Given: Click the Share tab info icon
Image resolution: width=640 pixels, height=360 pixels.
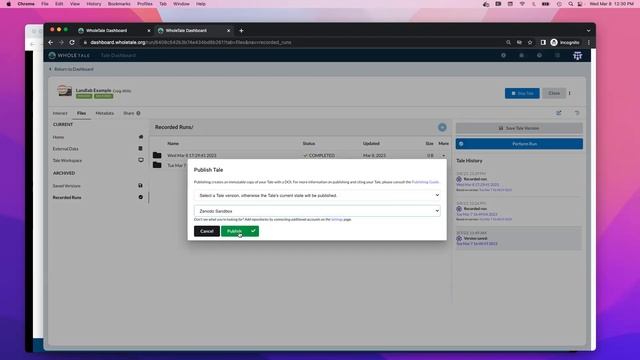Looking at the screenshot, I should 138,113.
